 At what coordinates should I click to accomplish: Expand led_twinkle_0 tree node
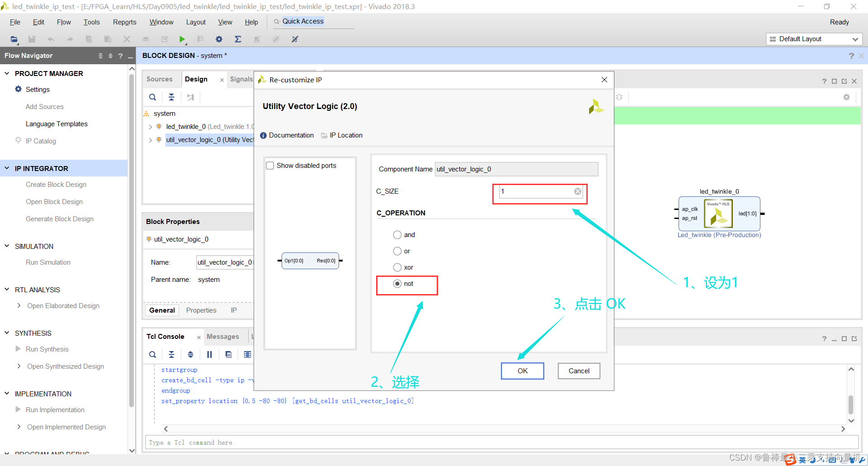[150, 127]
